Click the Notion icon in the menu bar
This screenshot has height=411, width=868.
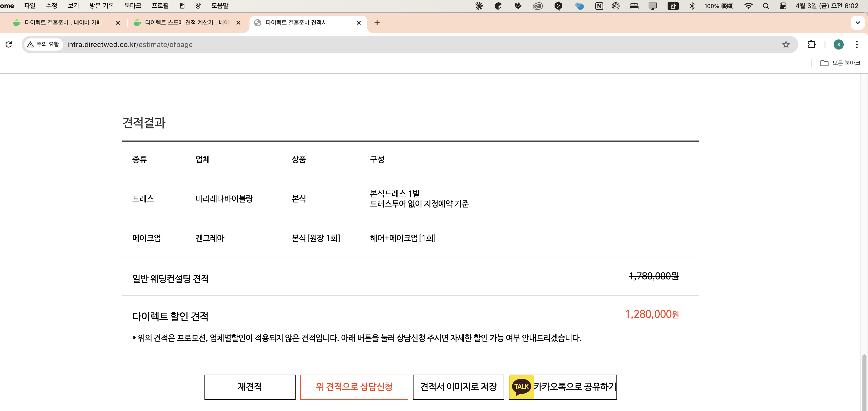599,6
